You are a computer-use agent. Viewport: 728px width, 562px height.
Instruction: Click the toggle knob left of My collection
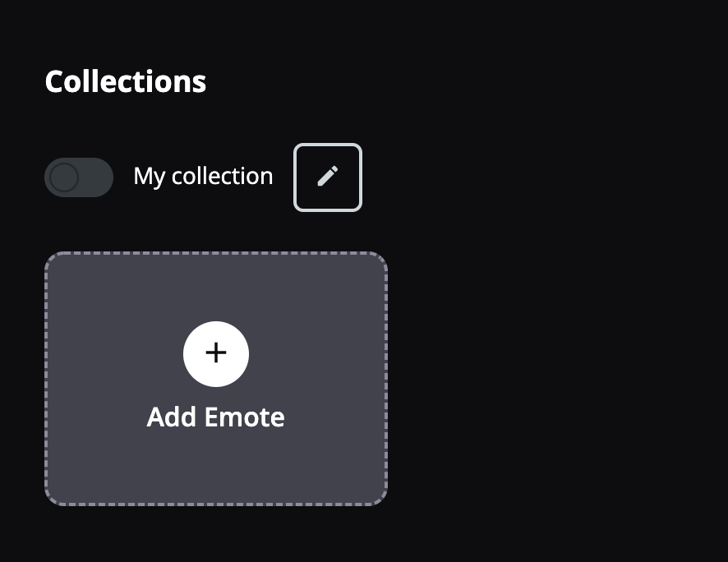(64, 177)
